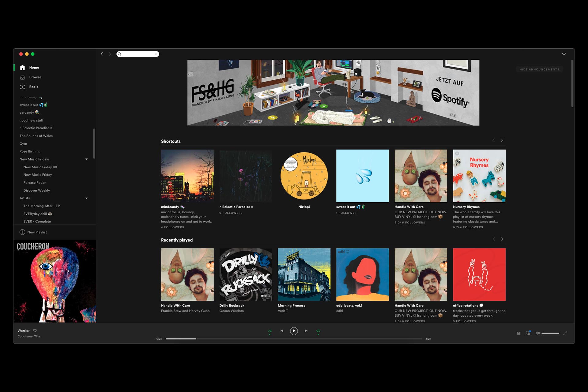Select the Rose Birthing playlist
This screenshot has width=588, height=392.
[30, 151]
